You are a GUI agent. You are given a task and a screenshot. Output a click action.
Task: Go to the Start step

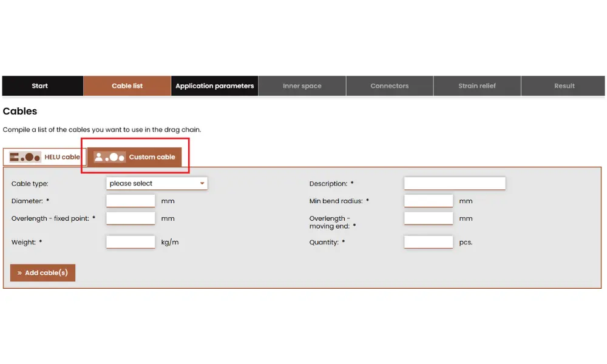[x=42, y=86]
